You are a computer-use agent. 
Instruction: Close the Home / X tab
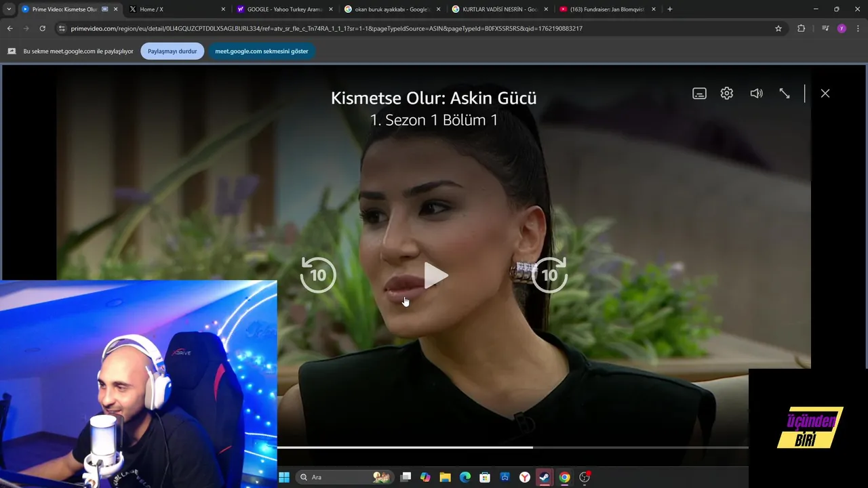click(223, 9)
